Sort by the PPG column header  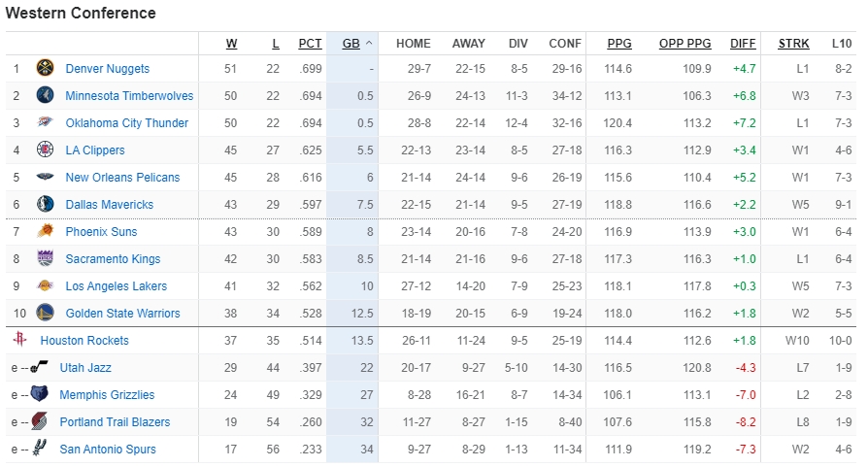pyautogui.click(x=619, y=44)
